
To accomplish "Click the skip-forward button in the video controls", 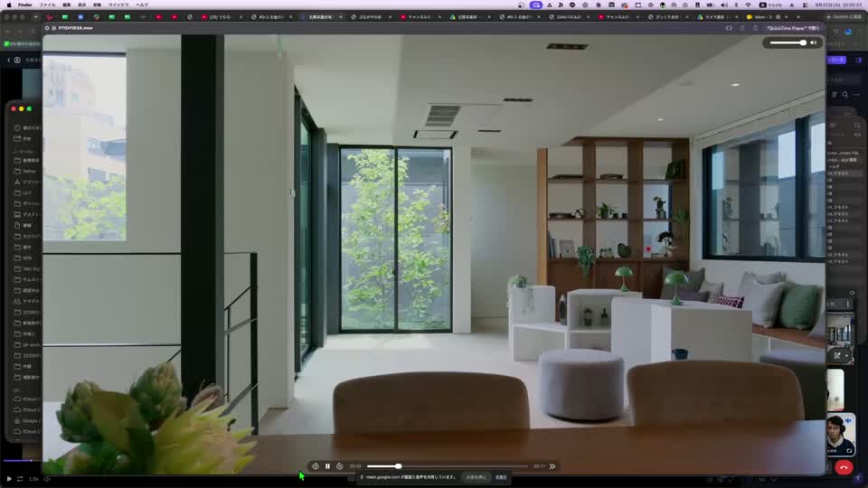I will pyautogui.click(x=340, y=466).
